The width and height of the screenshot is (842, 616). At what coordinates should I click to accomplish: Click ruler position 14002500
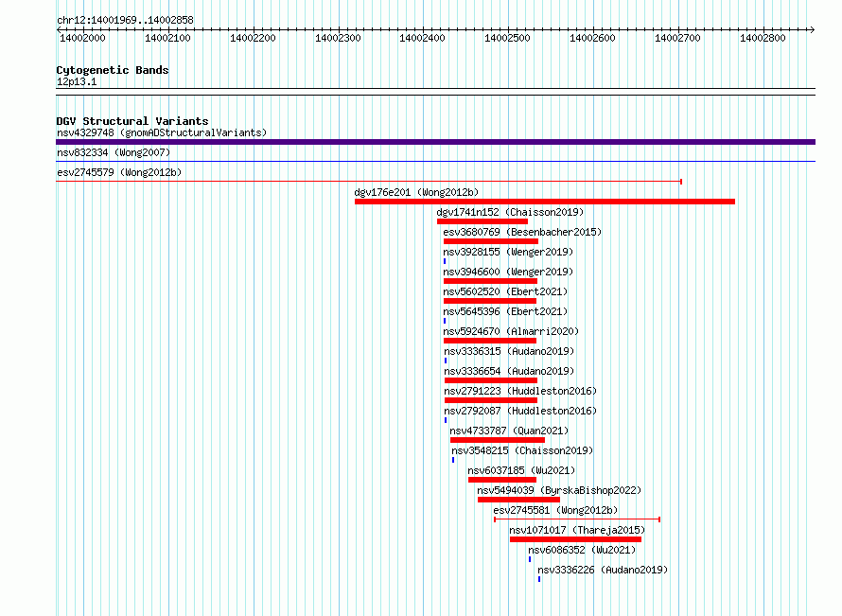(x=507, y=38)
